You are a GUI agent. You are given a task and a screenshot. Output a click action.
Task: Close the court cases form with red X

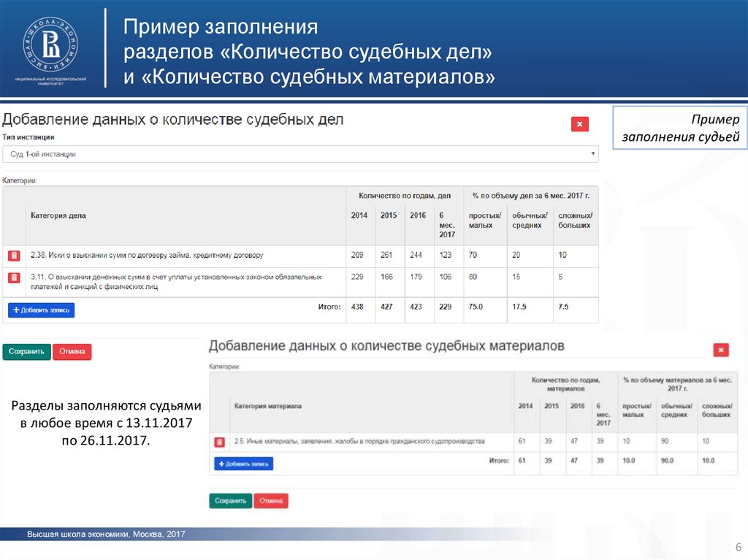pos(579,124)
